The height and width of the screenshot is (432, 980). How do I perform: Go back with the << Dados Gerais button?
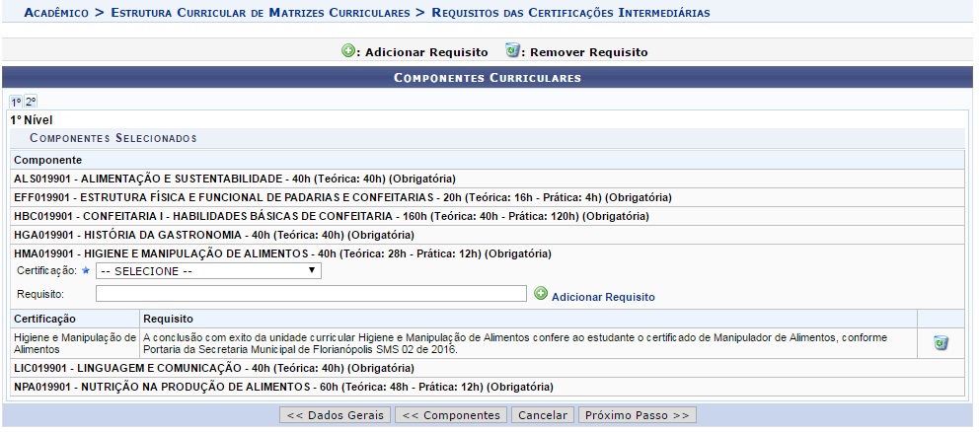[x=335, y=415]
